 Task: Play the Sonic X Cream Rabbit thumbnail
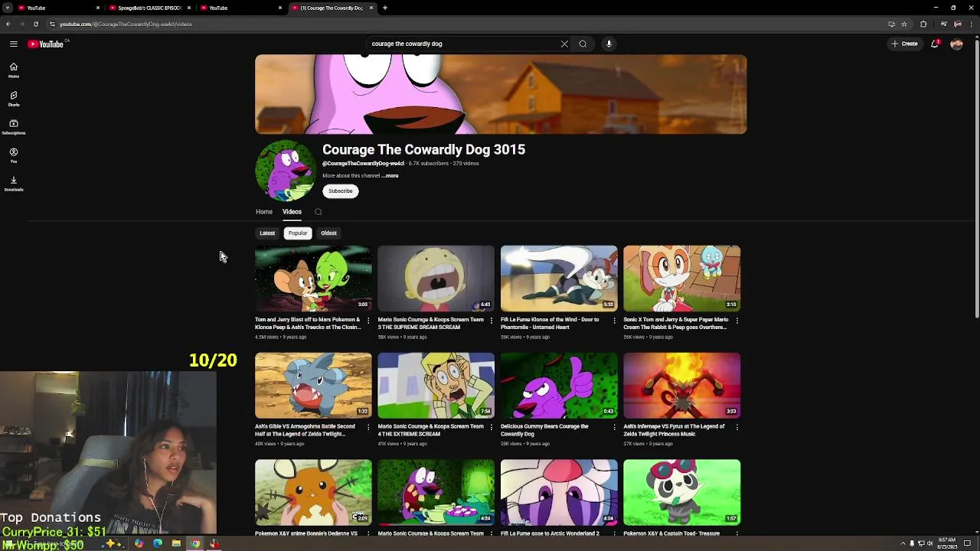click(681, 278)
